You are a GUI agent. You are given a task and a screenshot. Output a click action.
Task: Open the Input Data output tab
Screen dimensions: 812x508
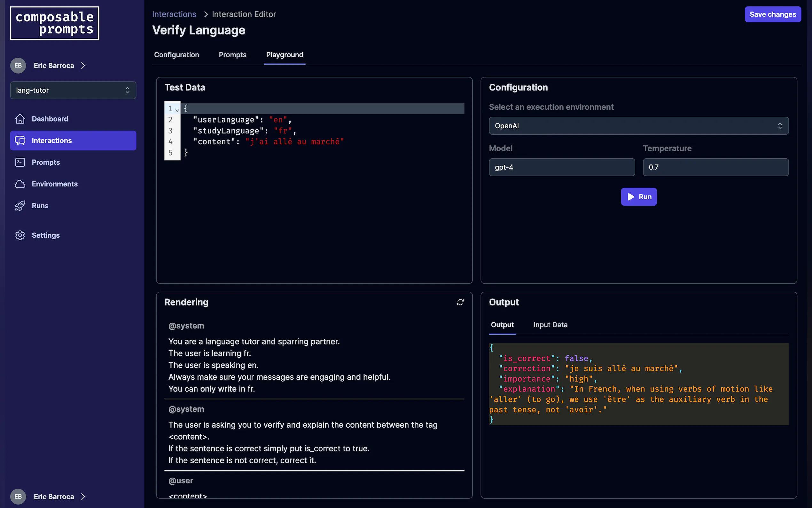coord(550,325)
